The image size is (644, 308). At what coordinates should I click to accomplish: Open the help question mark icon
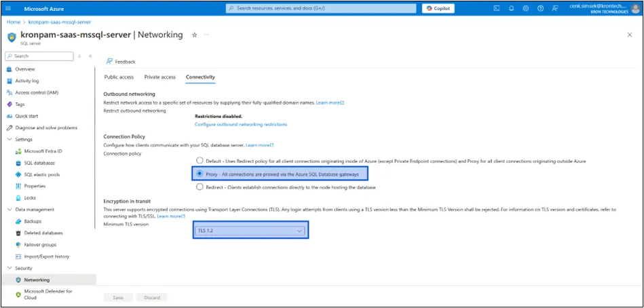(x=540, y=8)
